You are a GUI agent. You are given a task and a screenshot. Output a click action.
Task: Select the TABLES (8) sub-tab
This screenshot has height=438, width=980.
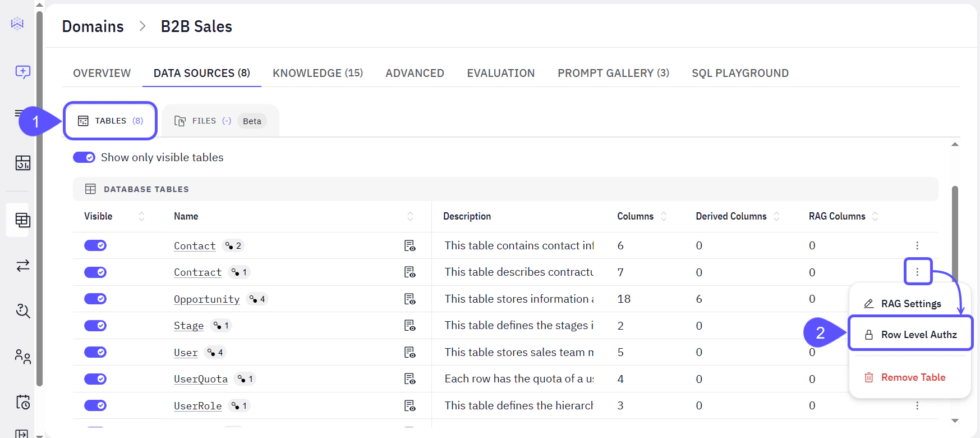click(x=111, y=121)
